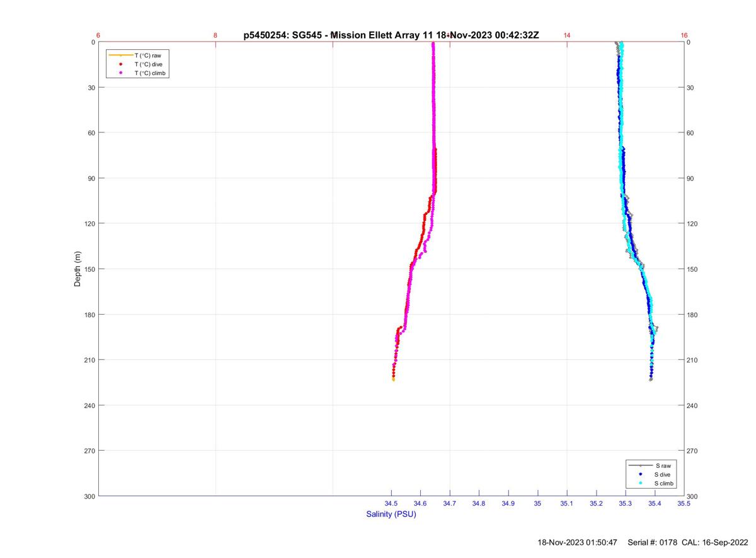
Task: Click the 'Serial #: 0178' footer text
Action: [x=651, y=542]
